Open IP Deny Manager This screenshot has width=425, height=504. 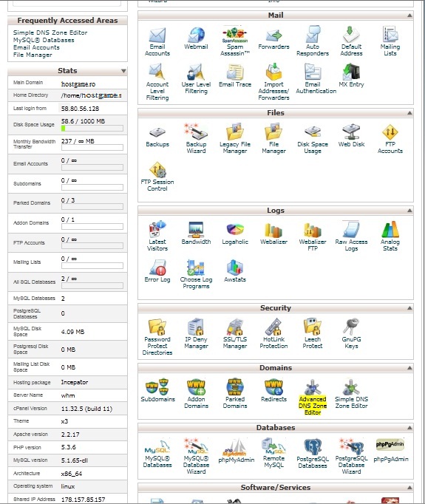pos(196,333)
